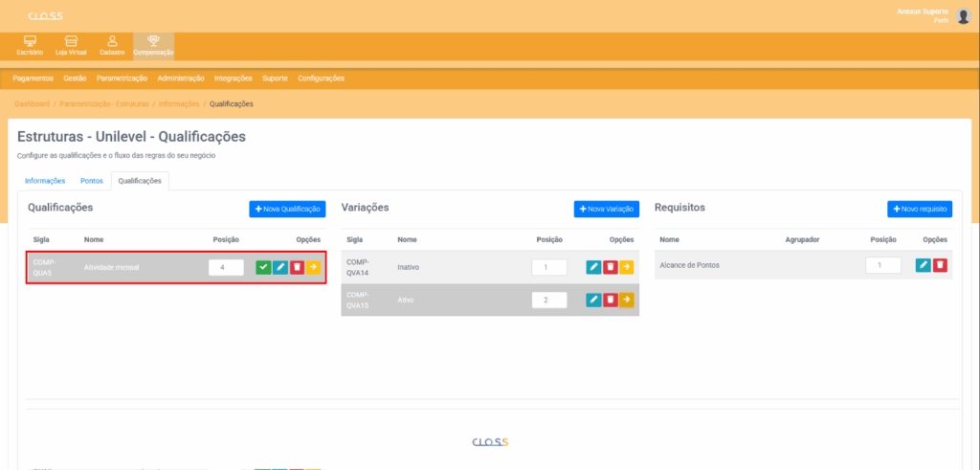Delete the Alcance de Pontos requirement
This screenshot has width=980, height=470.
point(940,265)
